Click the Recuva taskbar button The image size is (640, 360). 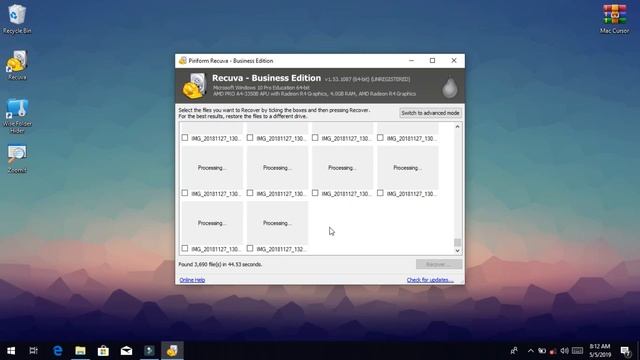coord(172,351)
